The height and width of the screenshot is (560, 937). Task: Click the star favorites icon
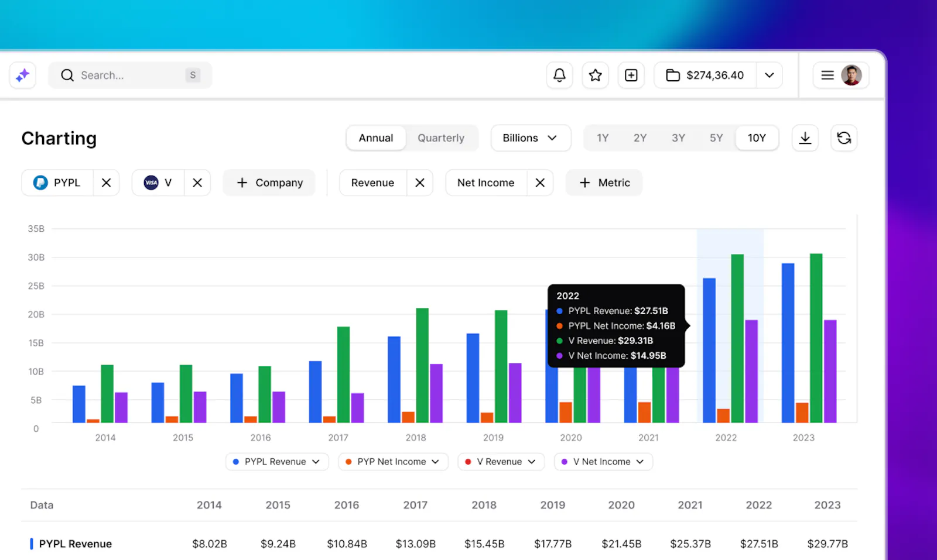point(596,75)
